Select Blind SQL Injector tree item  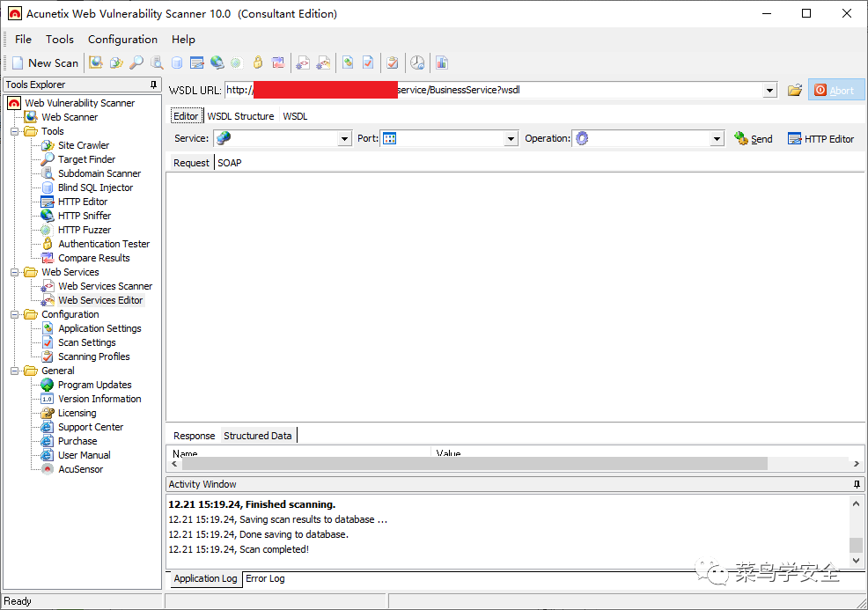95,187
